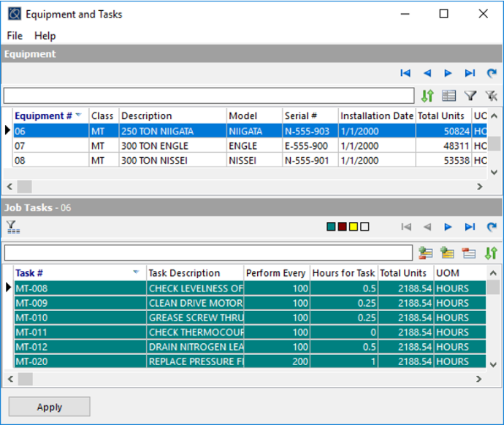Click the Equipment filter funnel icon
This screenshot has width=504, height=425.
click(470, 96)
